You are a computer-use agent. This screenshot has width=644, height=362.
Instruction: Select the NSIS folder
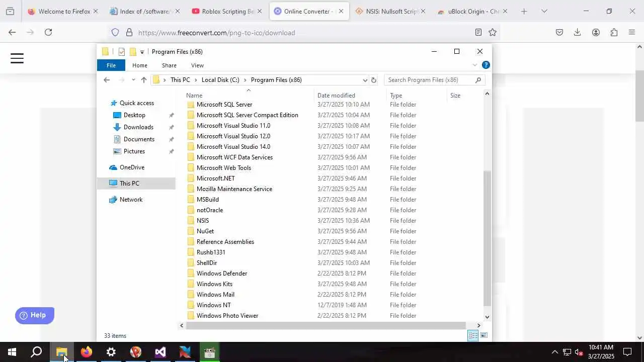pyautogui.click(x=203, y=221)
